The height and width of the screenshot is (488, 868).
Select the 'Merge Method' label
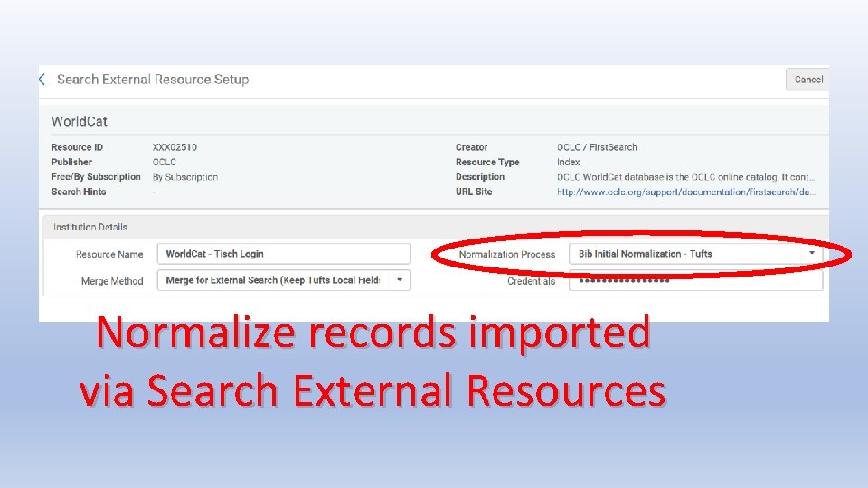[x=112, y=281]
